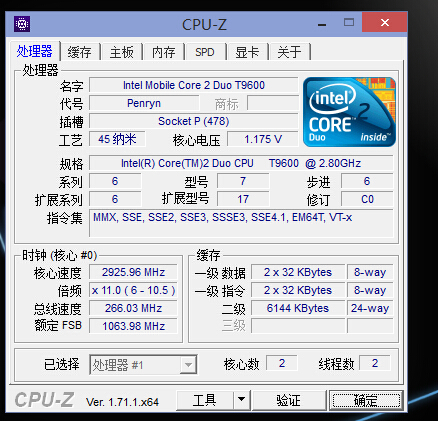Viewport: 438px width, 421px height.
Task: Click the Socket P (478) value
Action: pos(194,121)
